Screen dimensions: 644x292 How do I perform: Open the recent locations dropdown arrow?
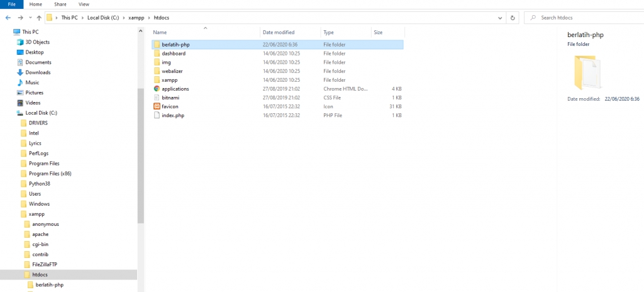click(x=30, y=18)
